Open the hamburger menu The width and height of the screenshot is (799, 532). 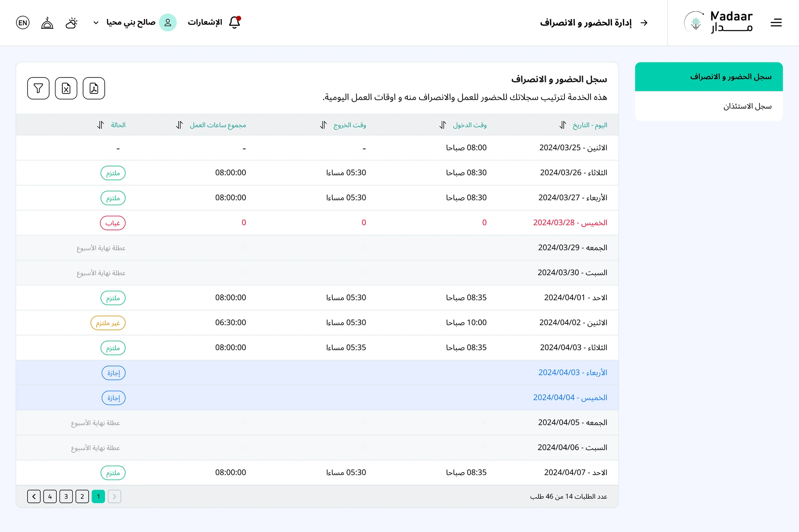[x=776, y=23]
